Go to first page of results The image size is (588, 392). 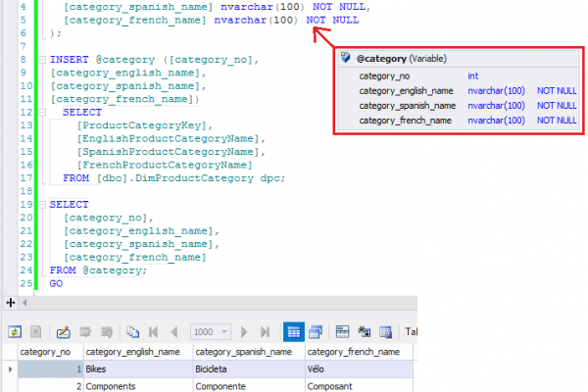coord(154,332)
